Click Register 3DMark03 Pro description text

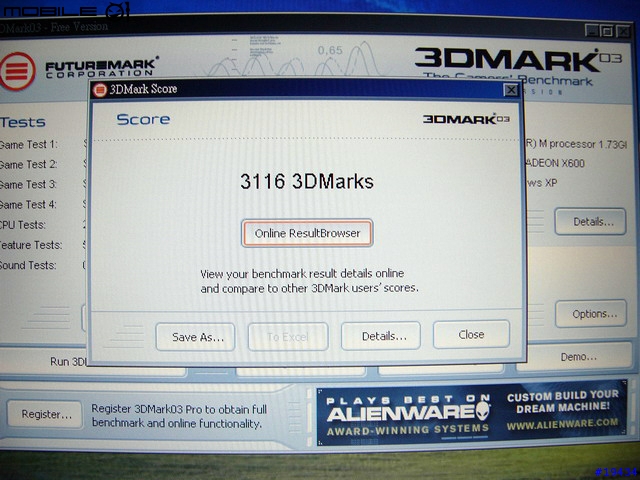(x=179, y=416)
